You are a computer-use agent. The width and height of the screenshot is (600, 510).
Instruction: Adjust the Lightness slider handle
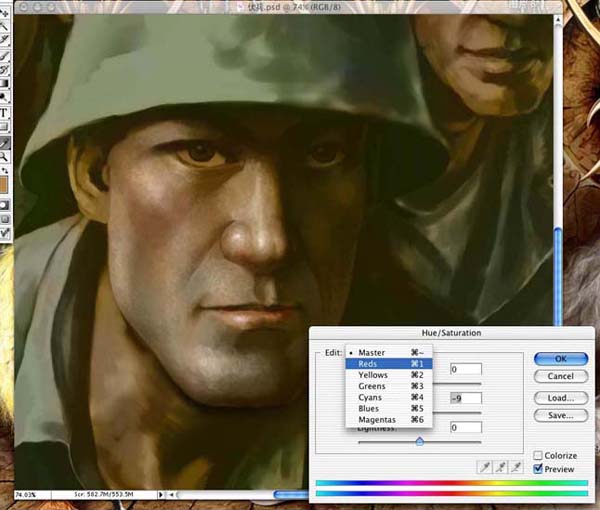[x=419, y=442]
